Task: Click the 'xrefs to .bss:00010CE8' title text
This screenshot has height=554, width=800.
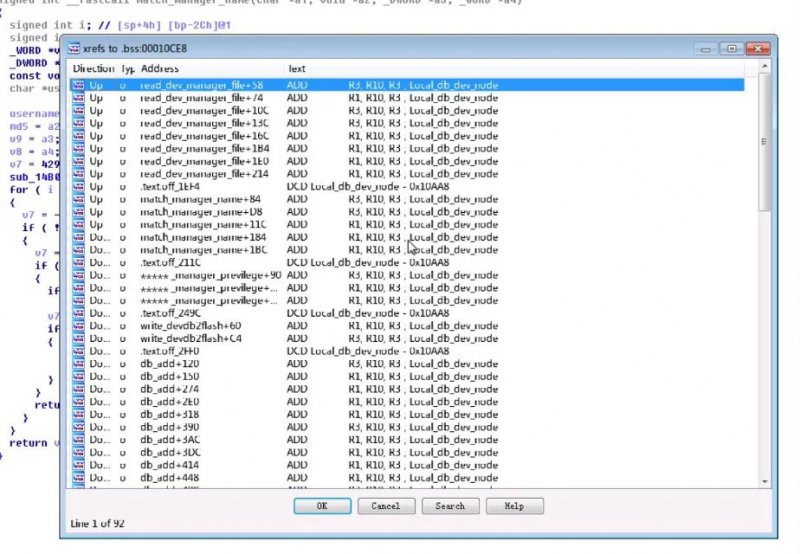Action: point(135,48)
